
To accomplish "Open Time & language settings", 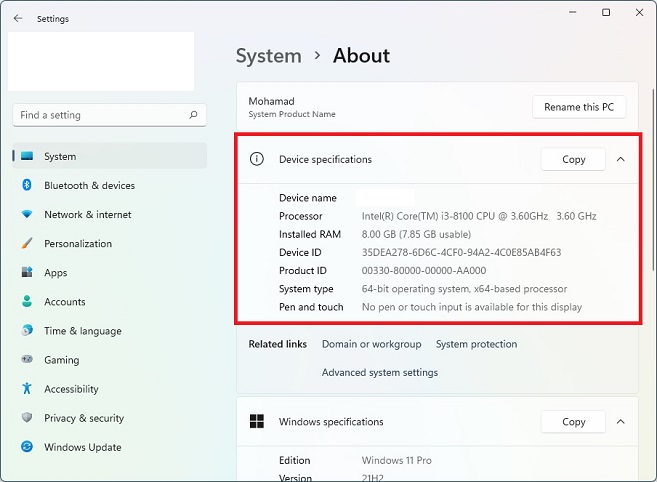I will (110, 331).
